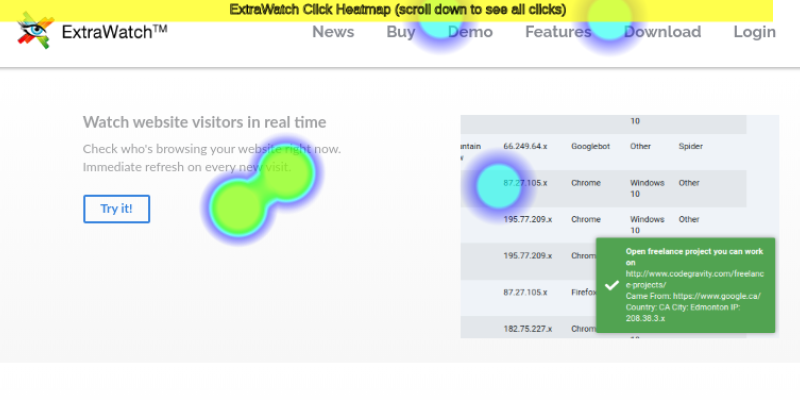Open the codegravity.com freelance-projects link
The image size is (800, 400).
pos(694,279)
